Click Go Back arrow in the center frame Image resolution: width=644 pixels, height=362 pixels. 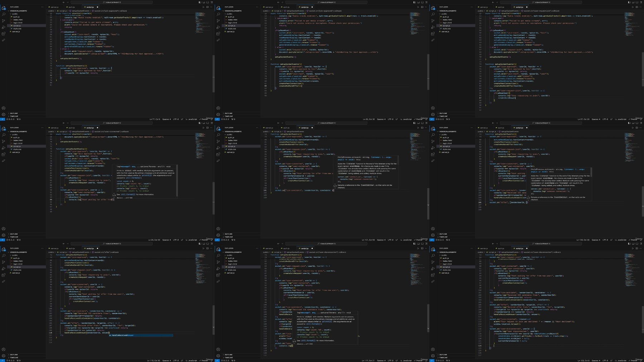point(278,123)
